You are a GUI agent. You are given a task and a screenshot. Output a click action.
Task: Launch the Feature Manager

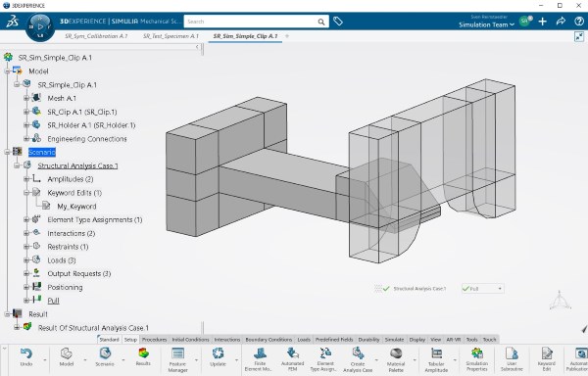click(x=177, y=353)
